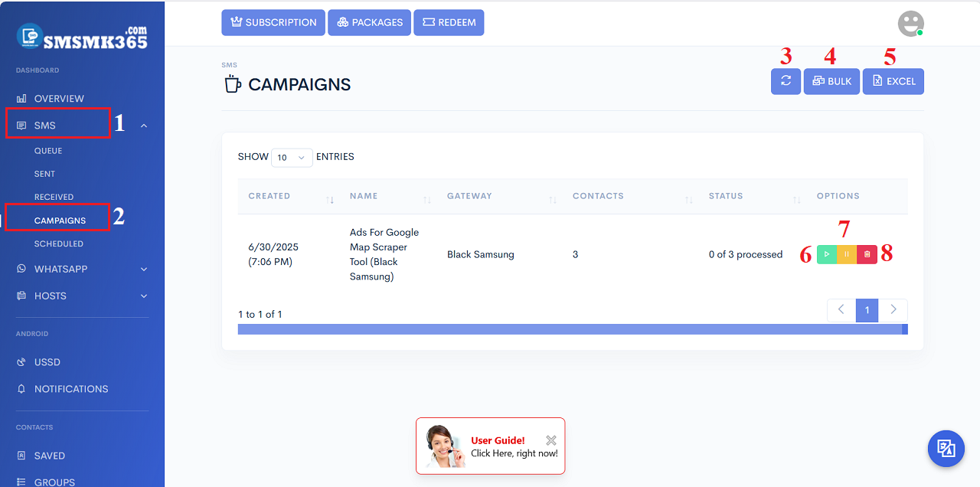Click the '0 of 3 processed' status text
Screen dimensions: 980x487
746,254
